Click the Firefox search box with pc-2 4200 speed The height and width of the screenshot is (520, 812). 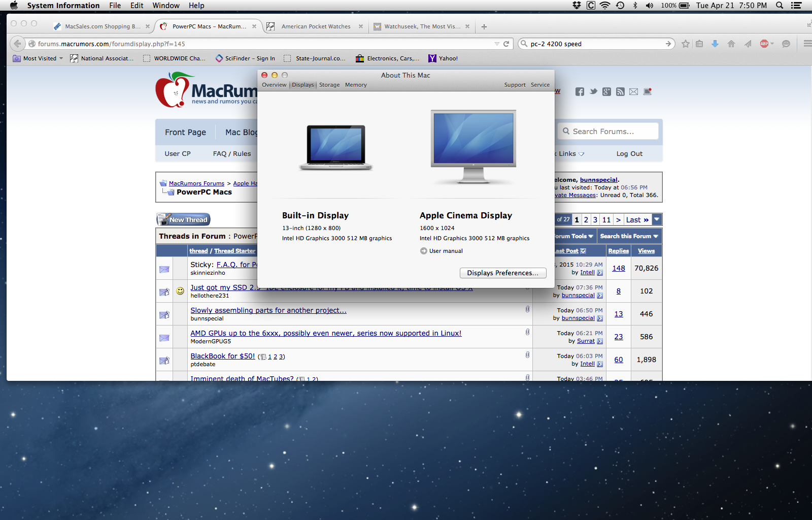click(x=596, y=44)
